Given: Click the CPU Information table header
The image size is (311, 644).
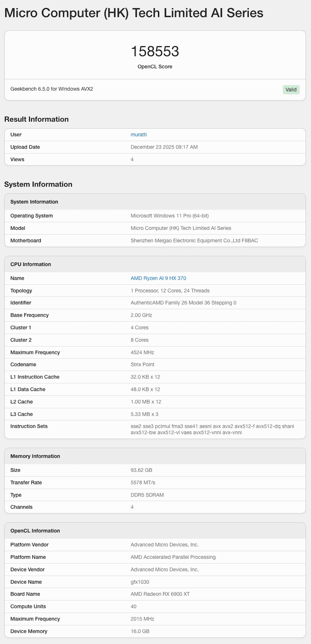Looking at the screenshot, I should click(x=31, y=264).
